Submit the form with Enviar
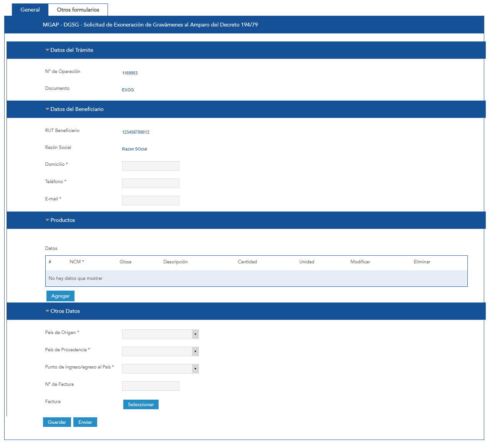490x448 pixels. [x=85, y=422]
